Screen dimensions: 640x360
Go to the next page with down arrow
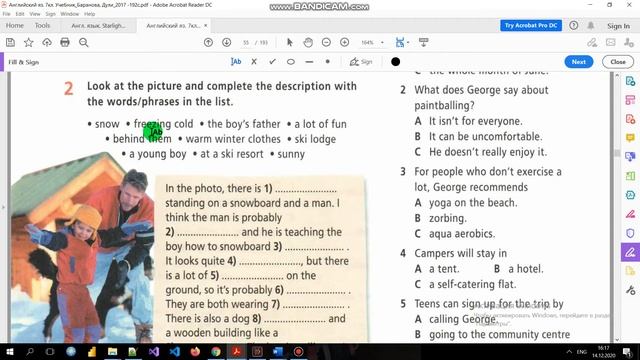click(x=227, y=42)
